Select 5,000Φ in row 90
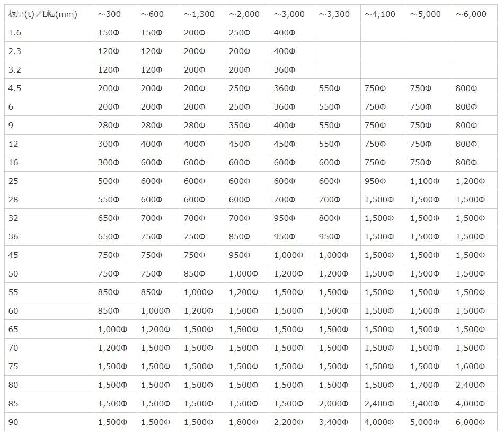 pyautogui.click(x=425, y=422)
